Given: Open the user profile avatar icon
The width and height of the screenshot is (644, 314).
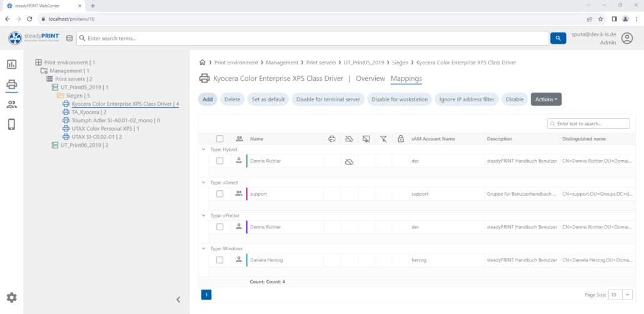Looking at the screenshot, I should click(x=626, y=38).
